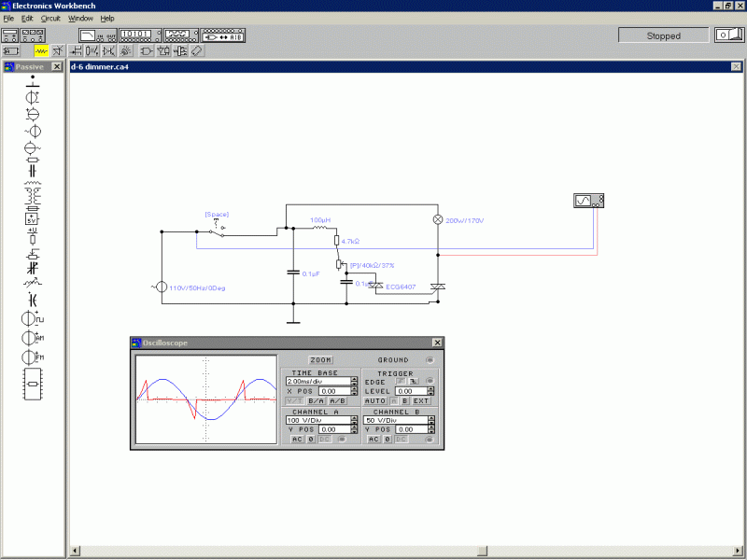Set trigger source to B
Screen dimensions: 747x560
point(405,401)
